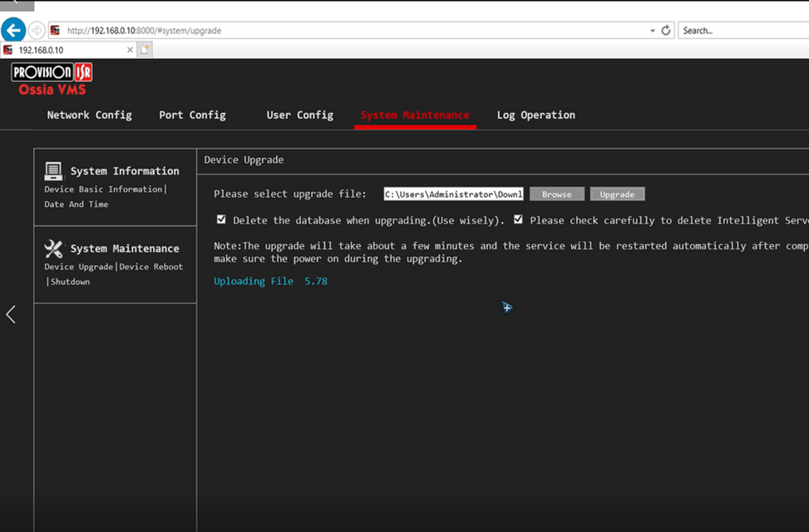809x532 pixels.
Task: Open the User Config tab
Action: 300,115
